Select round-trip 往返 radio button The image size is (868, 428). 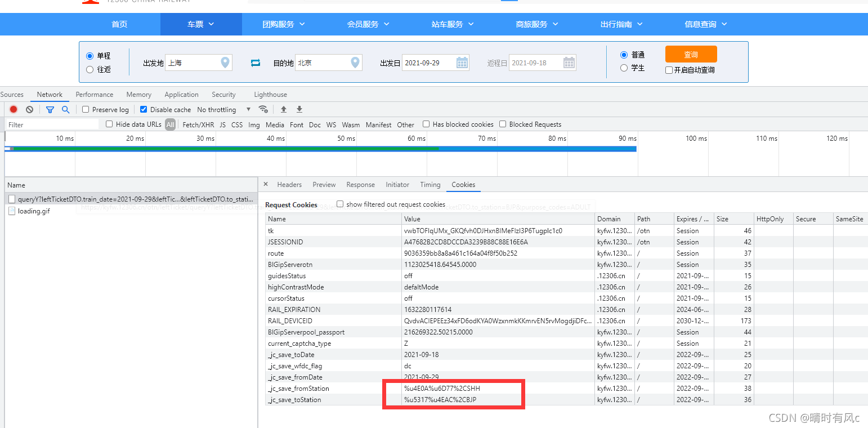[x=90, y=69]
